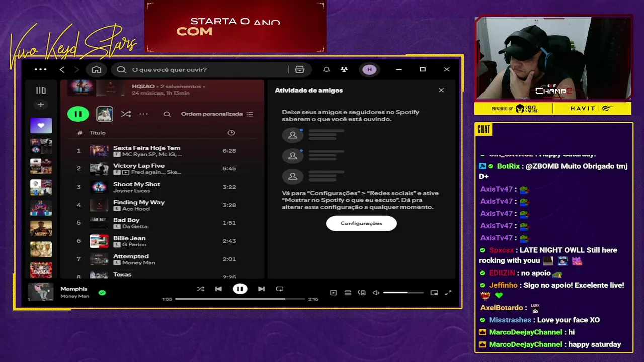The image size is (644, 362).
Task: Mute using the speaker icon
Action: (x=376, y=293)
